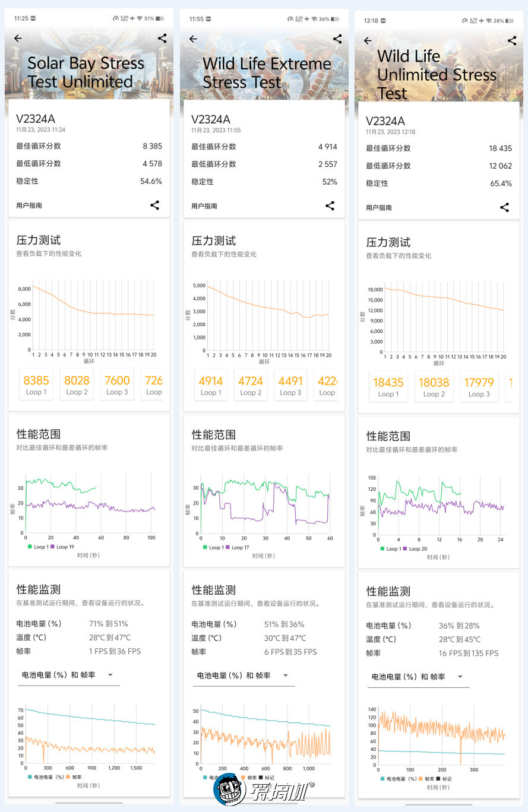Tap the share icon beside Wild Life Unlimited 用户指南
The height and width of the screenshot is (812, 528).
pos(504,207)
